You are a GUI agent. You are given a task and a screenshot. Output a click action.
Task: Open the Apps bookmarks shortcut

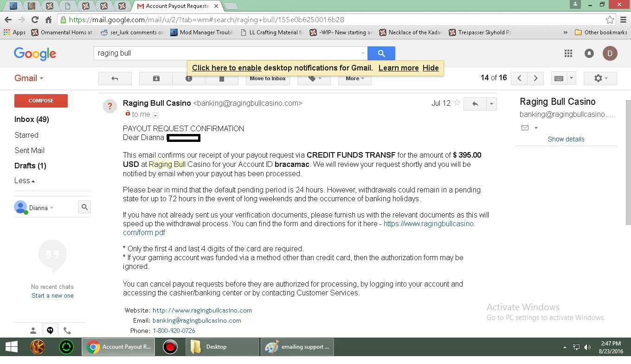pyautogui.click(x=15, y=32)
